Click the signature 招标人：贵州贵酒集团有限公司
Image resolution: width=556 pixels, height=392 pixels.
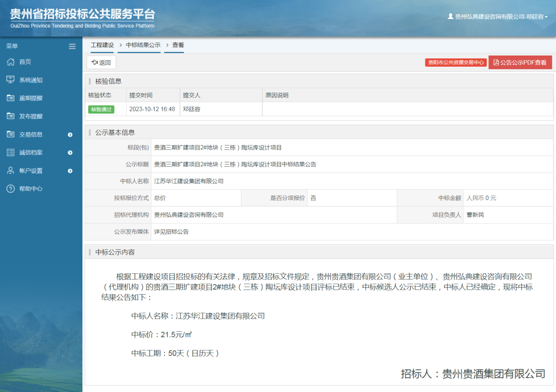(x=473, y=374)
